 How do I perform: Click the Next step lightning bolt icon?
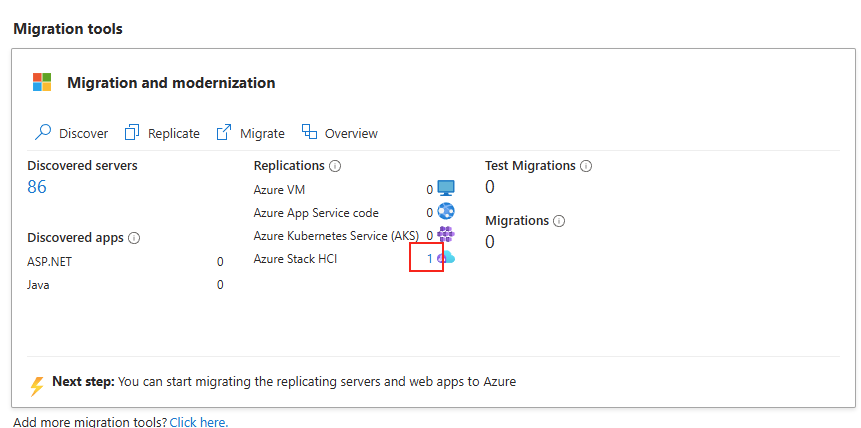(37, 386)
